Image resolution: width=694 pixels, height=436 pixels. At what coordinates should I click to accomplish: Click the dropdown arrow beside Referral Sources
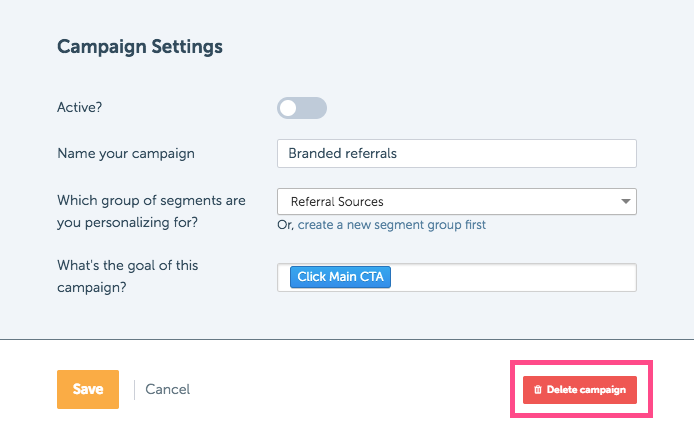[625, 201]
